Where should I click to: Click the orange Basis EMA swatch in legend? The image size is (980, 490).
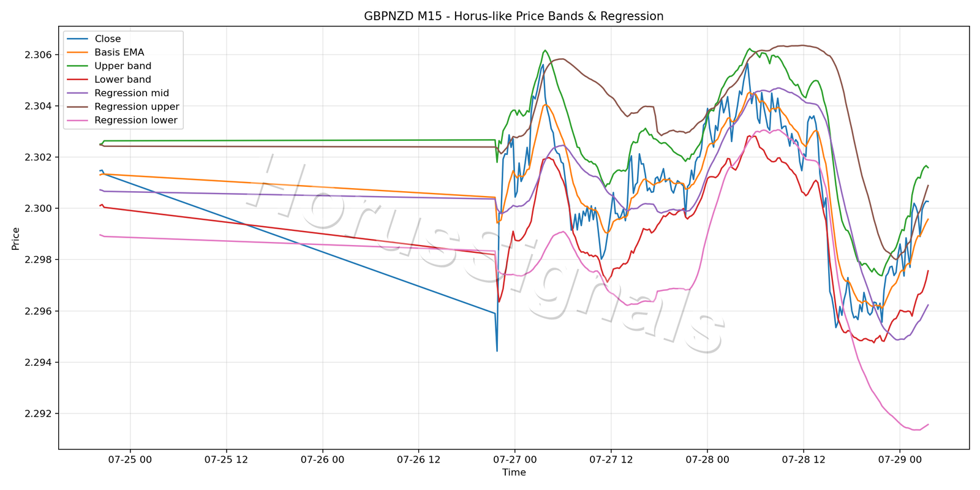78,53
